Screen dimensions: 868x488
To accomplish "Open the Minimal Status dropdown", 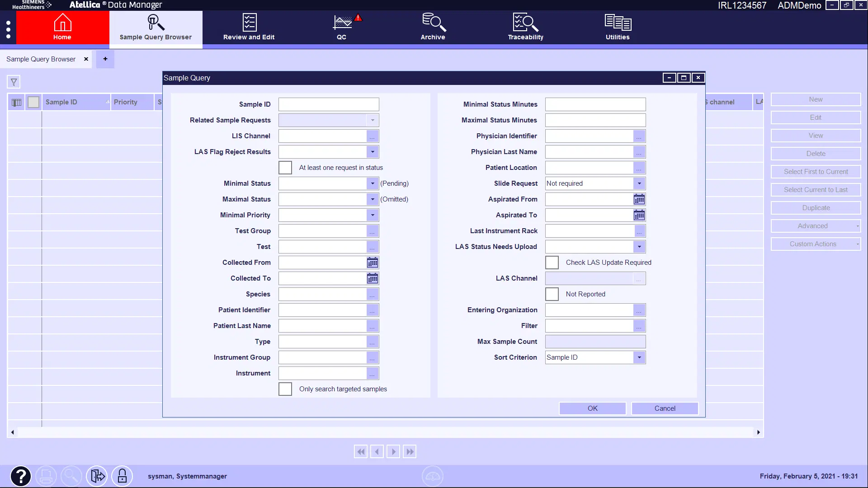I will [372, 183].
